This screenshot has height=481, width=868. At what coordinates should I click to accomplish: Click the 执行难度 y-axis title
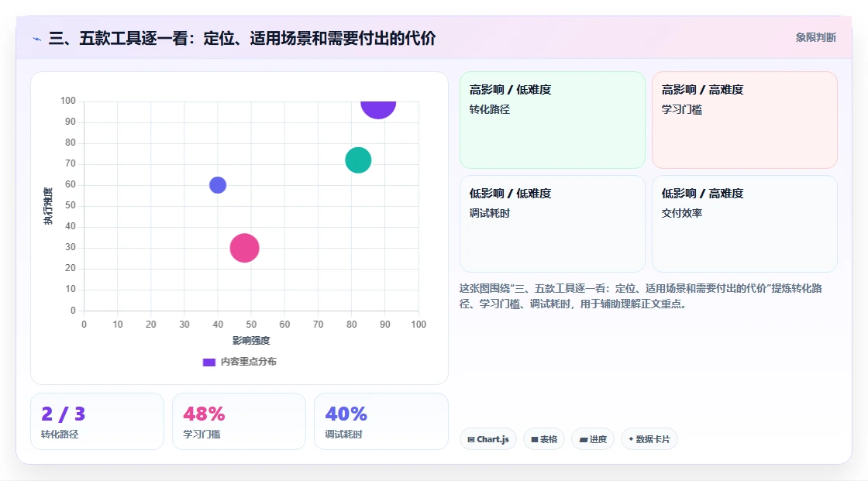tap(48, 206)
